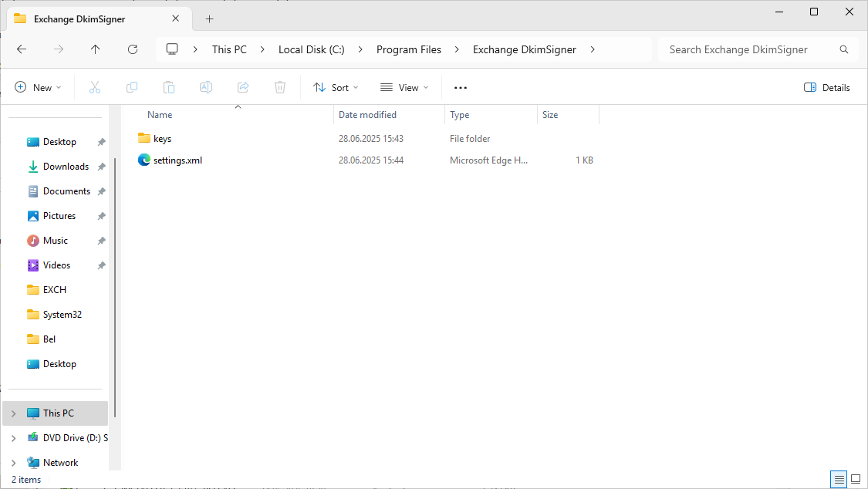This screenshot has height=489, width=868.
Task: Click the '28.06.2025 15:43' date cell
Action: click(371, 138)
